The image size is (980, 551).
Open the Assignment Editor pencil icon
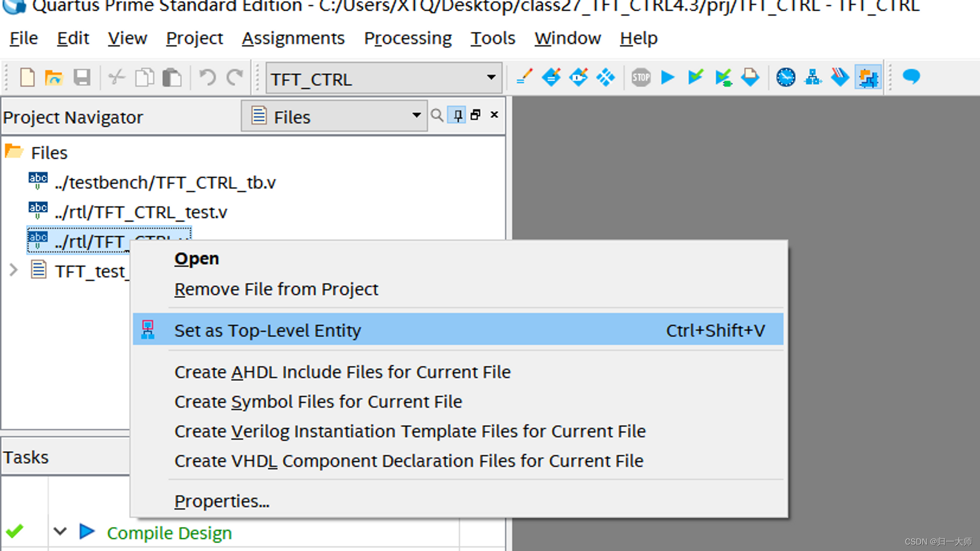point(524,77)
